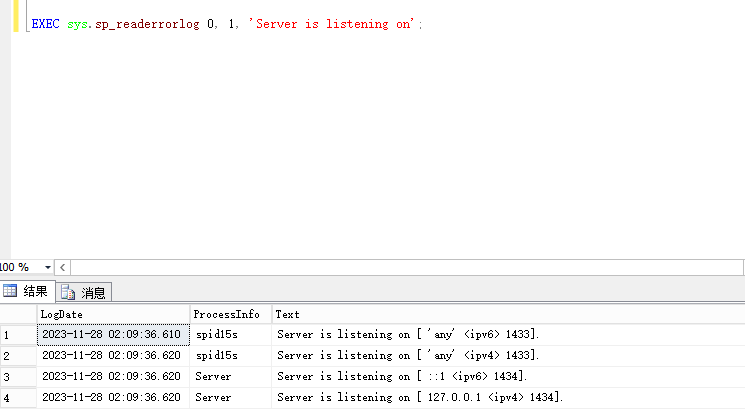The width and height of the screenshot is (745, 411).
Task: Select the 127.0.0.1 <ipv4> 1434 text cell
Action: point(508,397)
